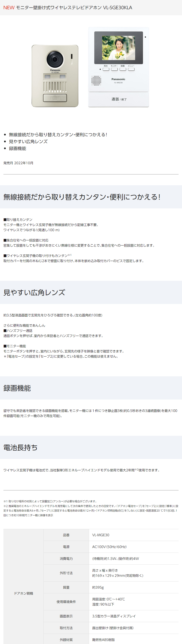Click the モニター button on monitor image
This screenshot has height=644, width=182.
click(114, 69)
